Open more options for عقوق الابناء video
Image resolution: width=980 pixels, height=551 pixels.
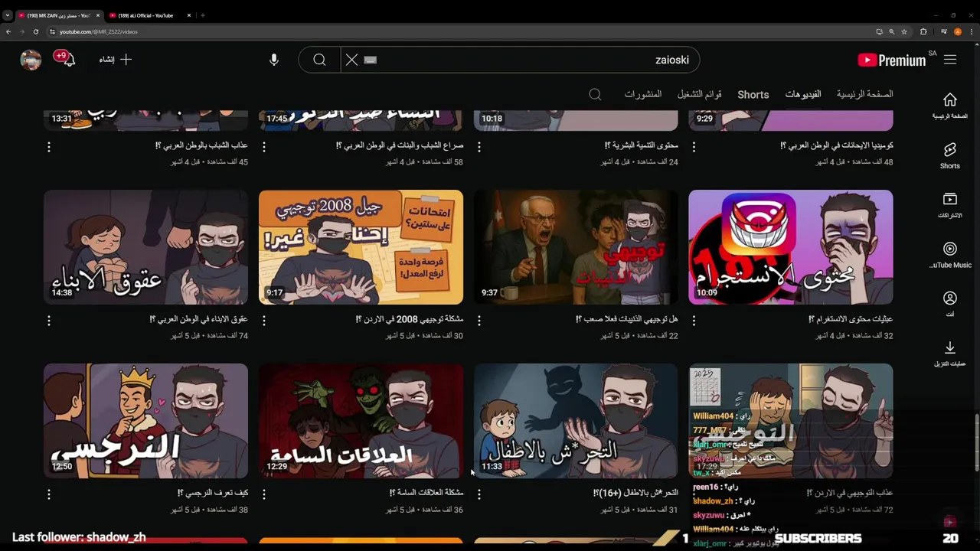[49, 320]
